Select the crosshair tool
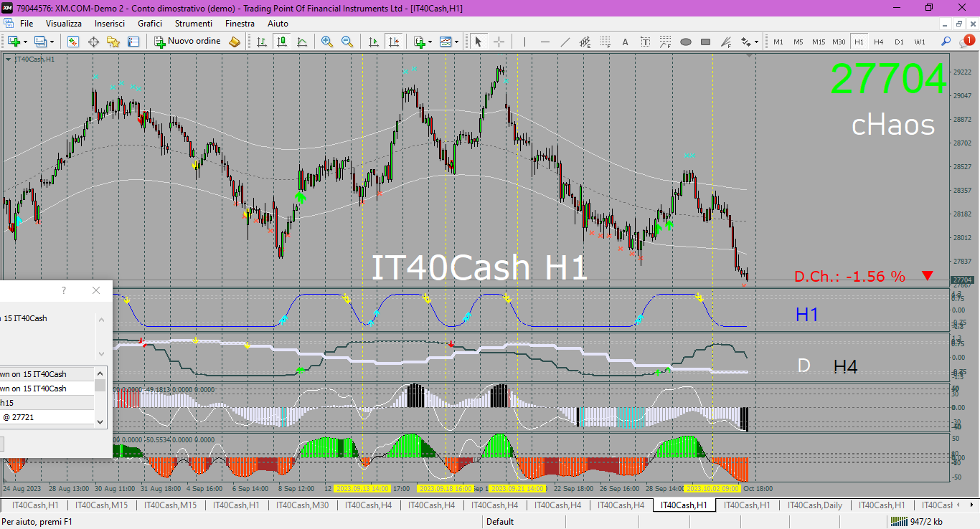This screenshot has height=529, width=980. tap(499, 42)
